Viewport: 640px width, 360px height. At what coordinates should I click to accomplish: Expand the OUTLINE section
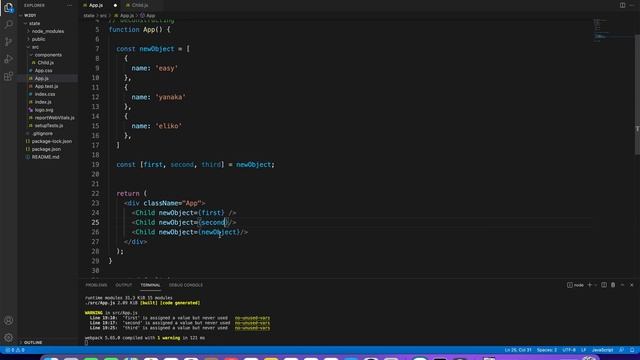33,342
